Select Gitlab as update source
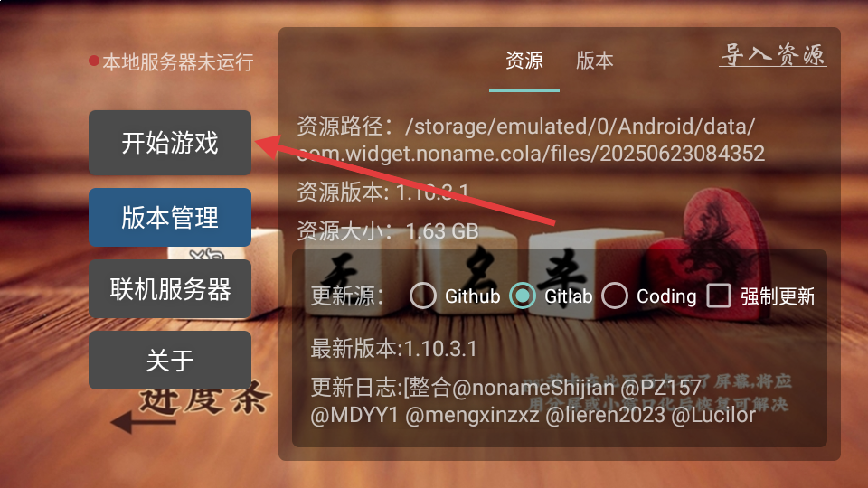 [x=522, y=296]
